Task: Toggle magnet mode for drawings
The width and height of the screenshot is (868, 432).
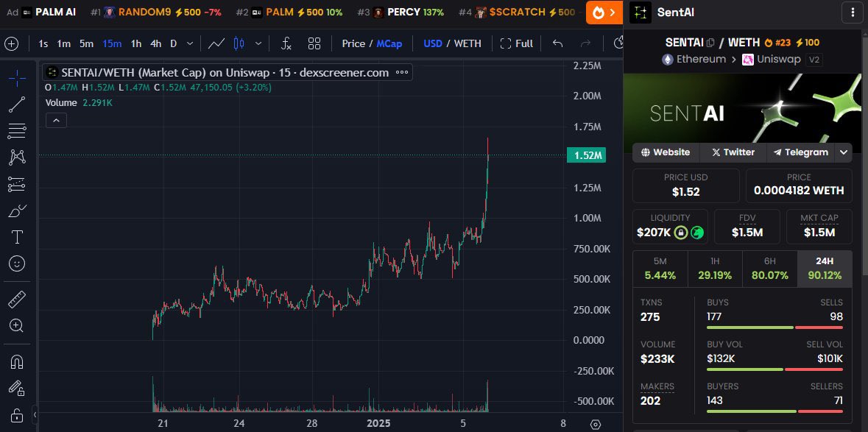Action: 17,362
